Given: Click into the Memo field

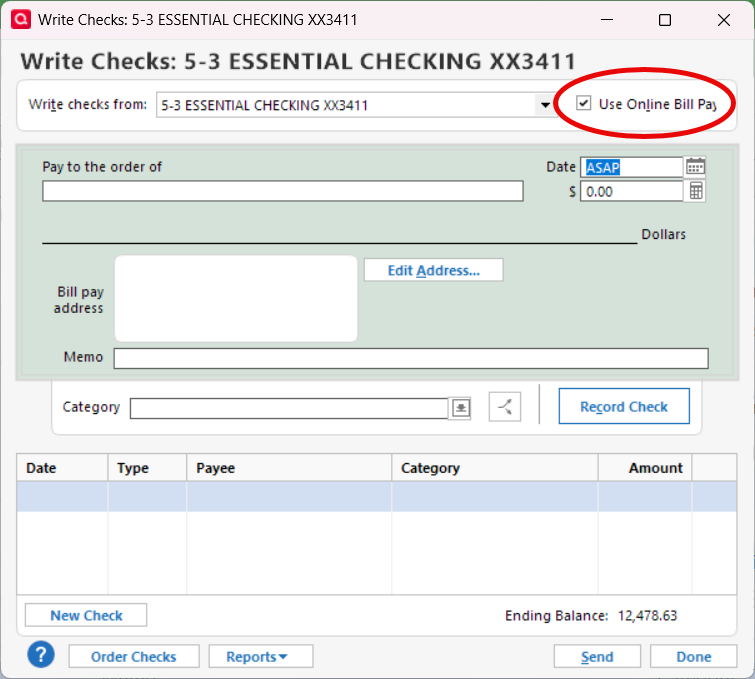Looking at the screenshot, I should 411,358.
